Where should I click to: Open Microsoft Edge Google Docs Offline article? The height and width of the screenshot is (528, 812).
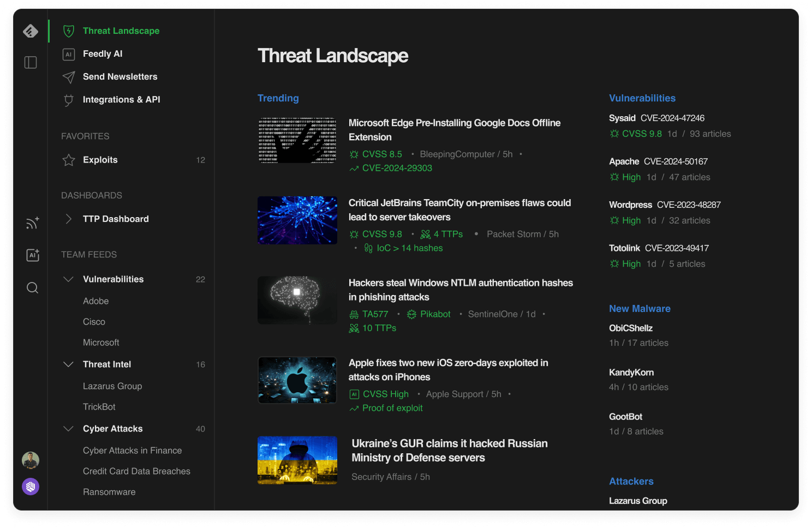click(455, 130)
